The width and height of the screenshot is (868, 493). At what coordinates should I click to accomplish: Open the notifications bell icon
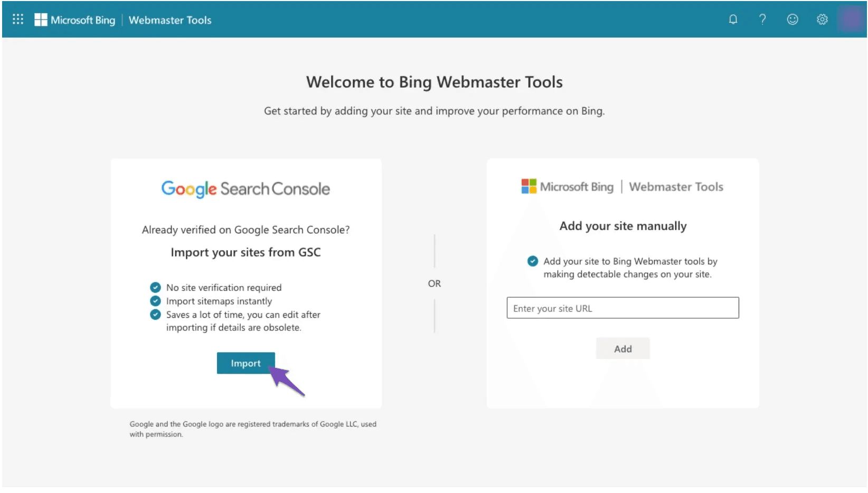(x=733, y=19)
